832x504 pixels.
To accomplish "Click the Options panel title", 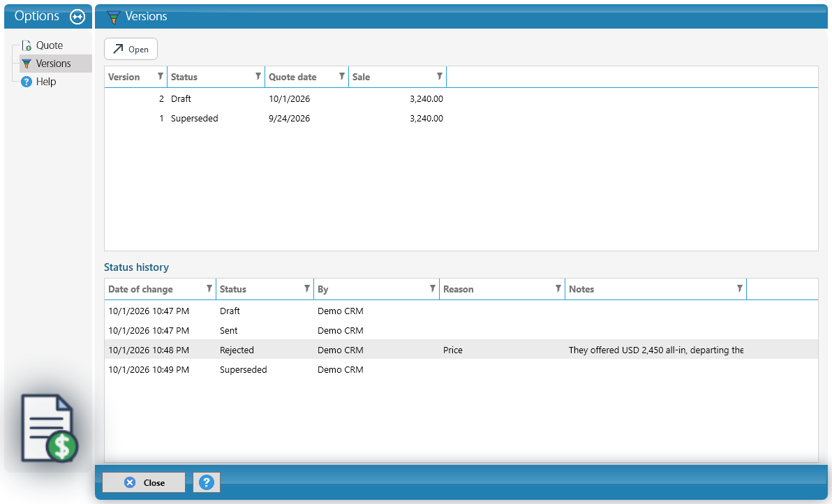I will tap(36, 16).
